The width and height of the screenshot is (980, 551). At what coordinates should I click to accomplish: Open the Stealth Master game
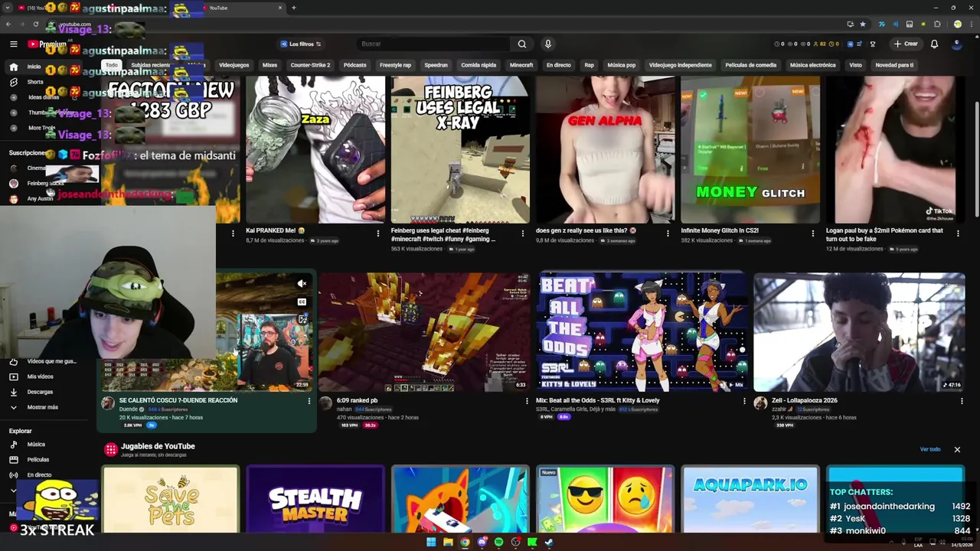coord(315,499)
